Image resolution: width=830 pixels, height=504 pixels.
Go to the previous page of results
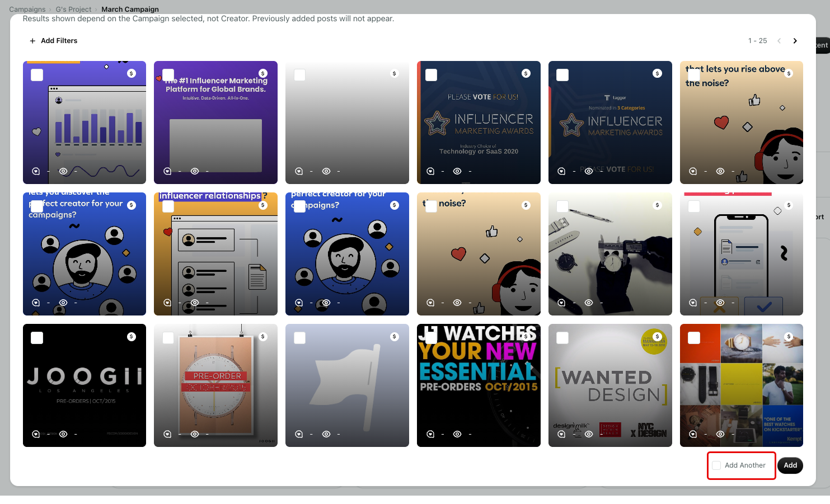[x=779, y=41]
